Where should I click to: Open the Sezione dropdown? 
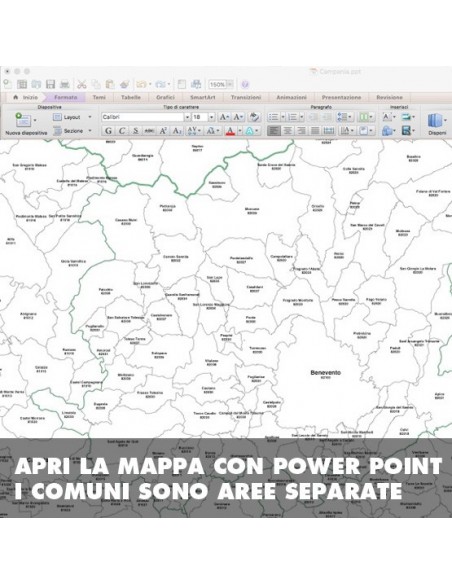point(90,131)
